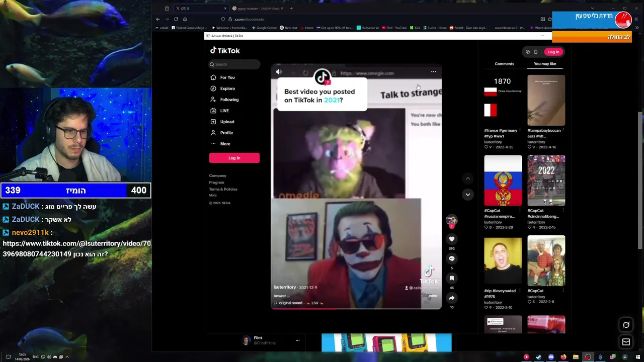Switch to the gypsy crusader Google tab
Image resolution: width=644 pixels, height=362 pixels.
pyautogui.click(x=258, y=9)
